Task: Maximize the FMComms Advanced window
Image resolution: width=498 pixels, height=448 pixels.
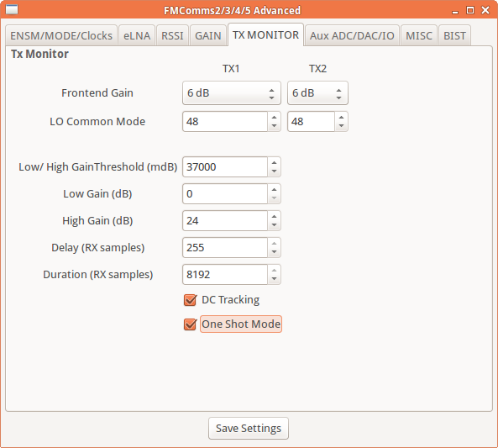Action: click(x=470, y=10)
